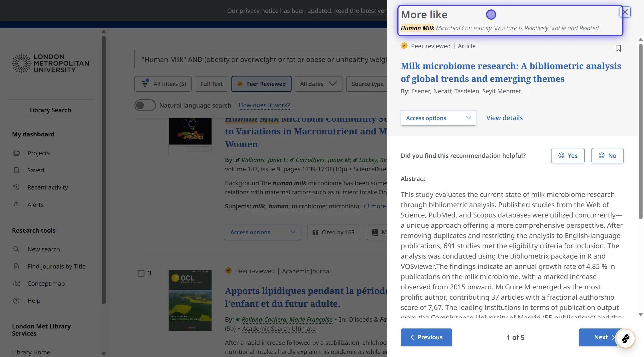This screenshot has height=357, width=644.
Task: Toggle the Peer Reviewed filter
Action: (x=261, y=84)
